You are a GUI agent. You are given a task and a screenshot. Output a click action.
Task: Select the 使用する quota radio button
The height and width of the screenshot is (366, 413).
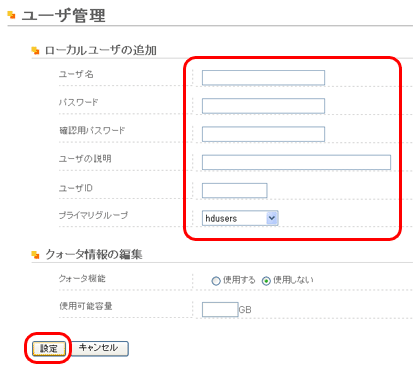tap(216, 281)
